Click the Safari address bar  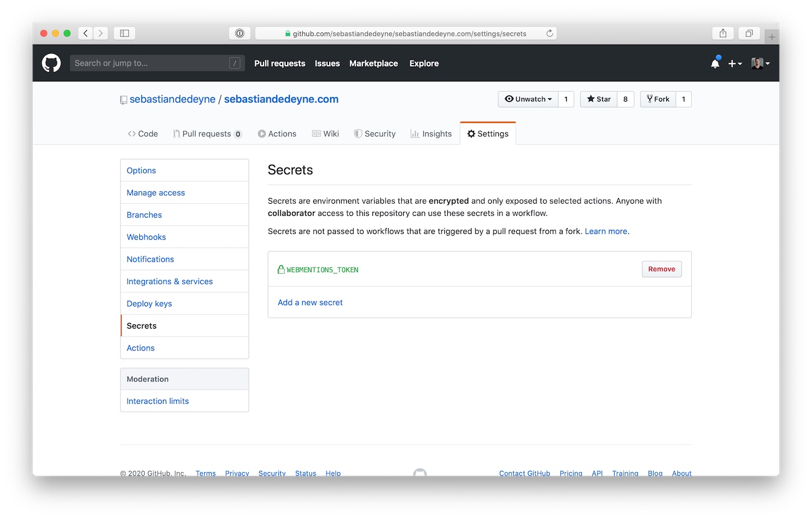[x=405, y=33]
